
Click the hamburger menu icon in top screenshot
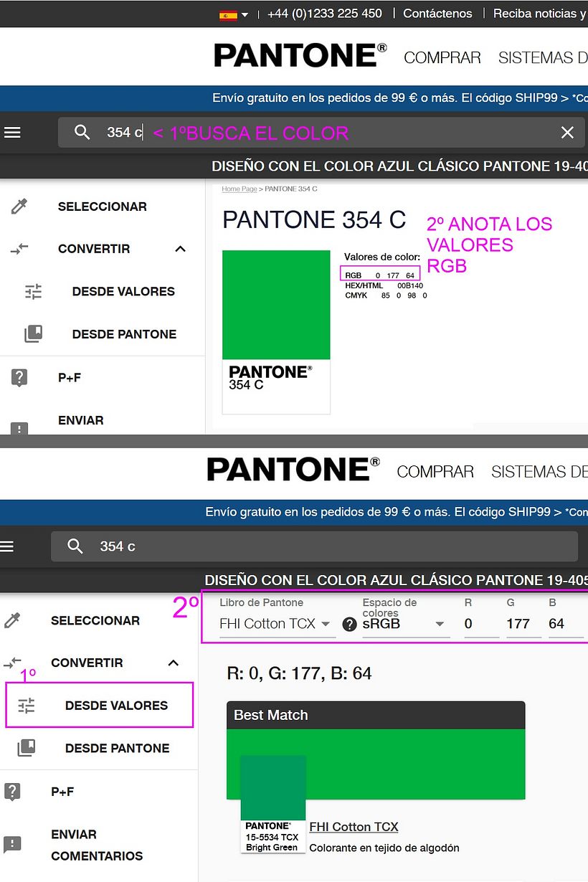[x=12, y=133]
